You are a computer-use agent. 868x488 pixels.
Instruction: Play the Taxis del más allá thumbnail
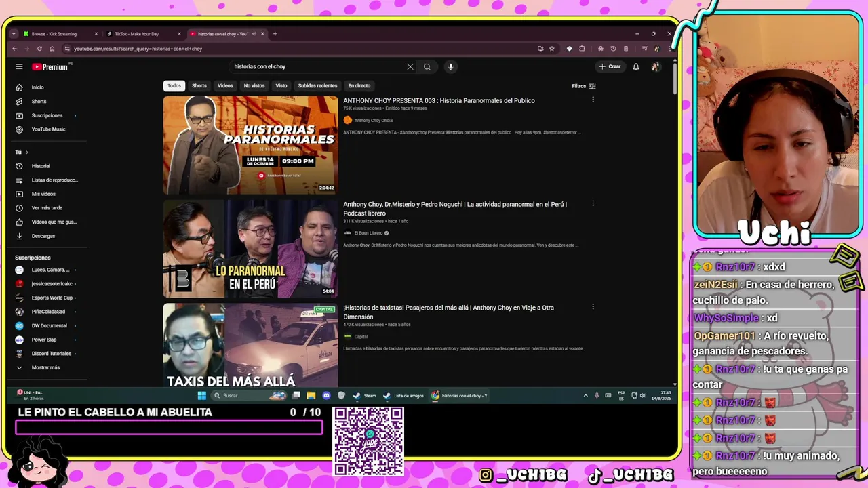tap(250, 345)
